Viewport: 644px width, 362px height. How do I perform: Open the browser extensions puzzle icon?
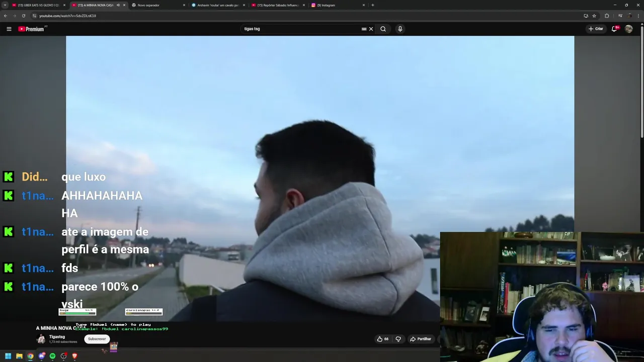pyautogui.click(x=607, y=16)
